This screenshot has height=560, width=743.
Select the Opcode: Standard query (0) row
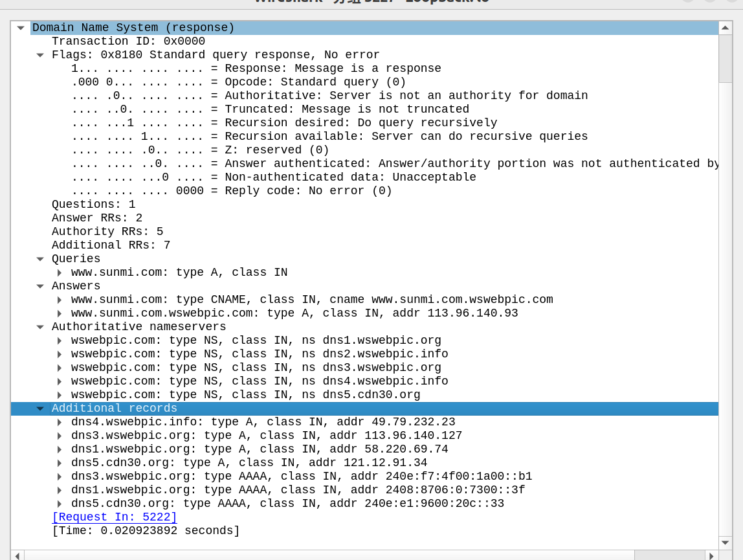click(364, 82)
